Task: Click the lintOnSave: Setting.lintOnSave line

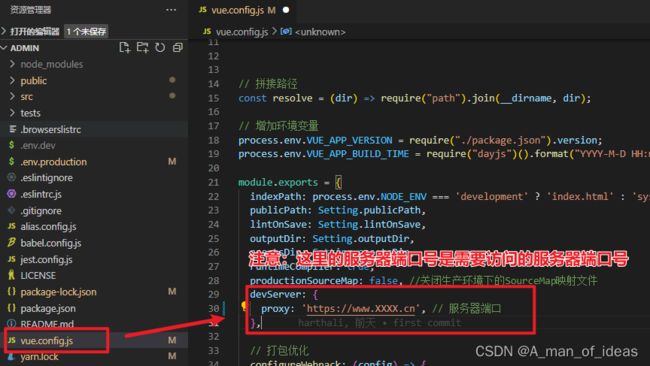Action: (x=338, y=225)
